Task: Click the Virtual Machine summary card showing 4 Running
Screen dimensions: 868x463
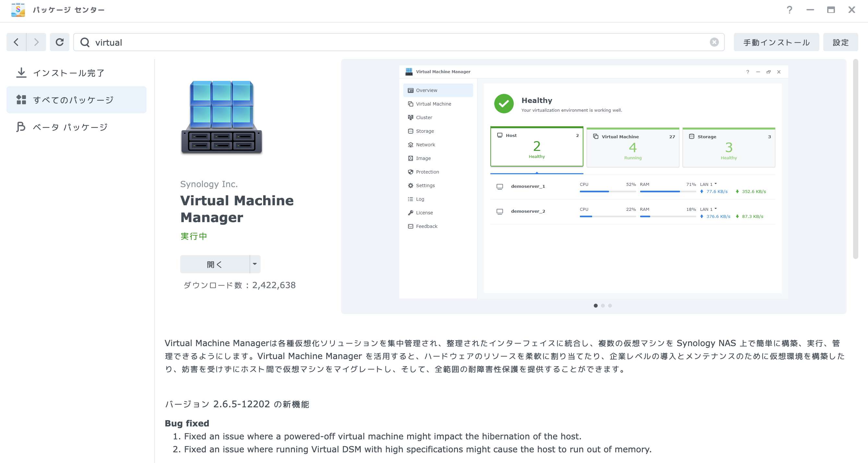Action: (x=633, y=147)
